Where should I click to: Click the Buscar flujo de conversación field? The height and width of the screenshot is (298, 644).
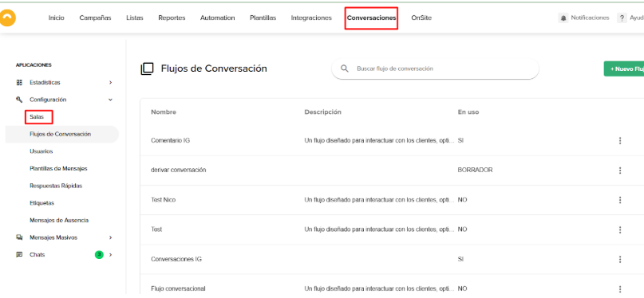click(435, 69)
